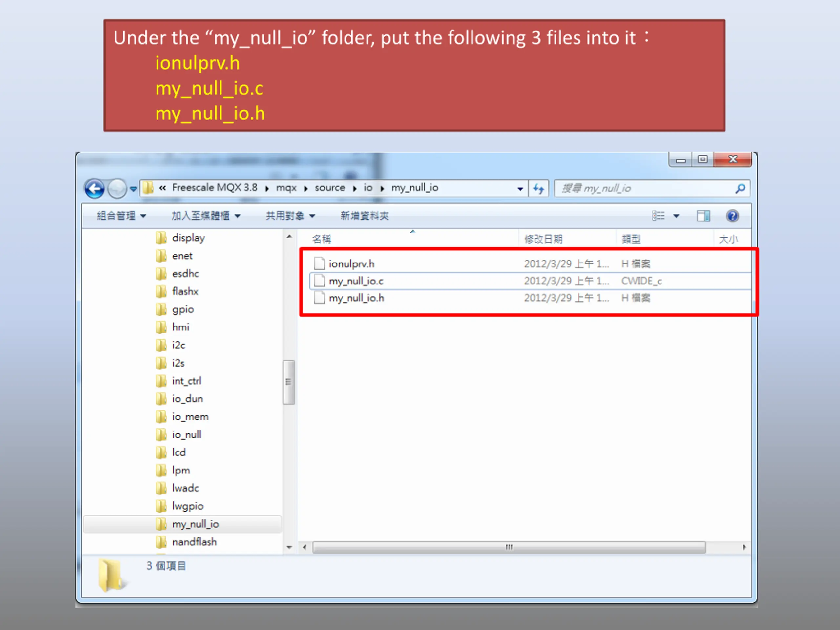Click the horizontal scrollbar in file list
Viewport: 840px width, 630px height.
(509, 547)
